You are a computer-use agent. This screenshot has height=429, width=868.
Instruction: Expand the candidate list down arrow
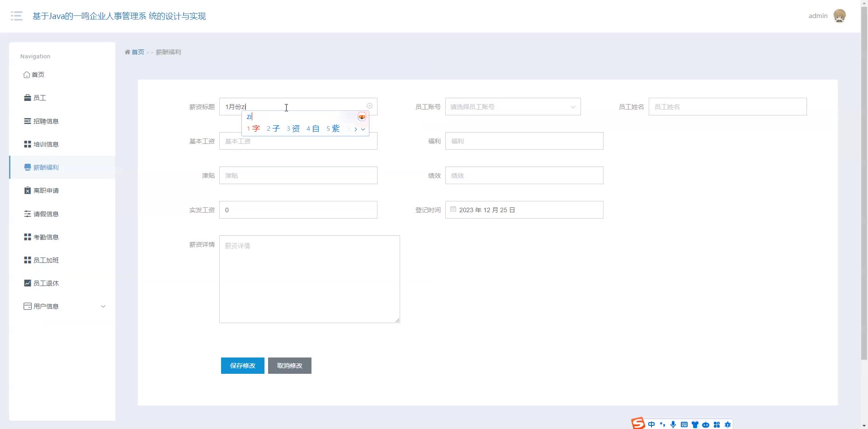[363, 129]
